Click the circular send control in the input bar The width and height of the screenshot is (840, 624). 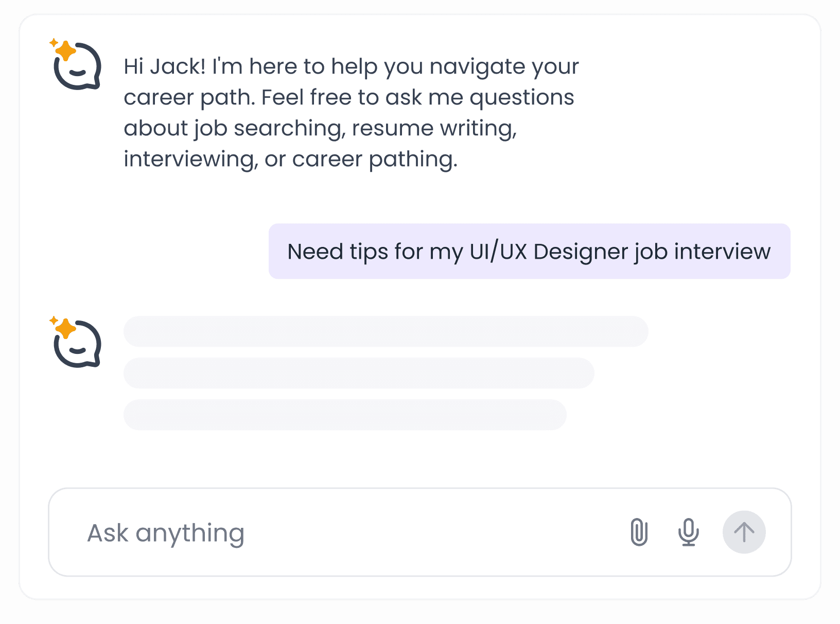pos(744,532)
